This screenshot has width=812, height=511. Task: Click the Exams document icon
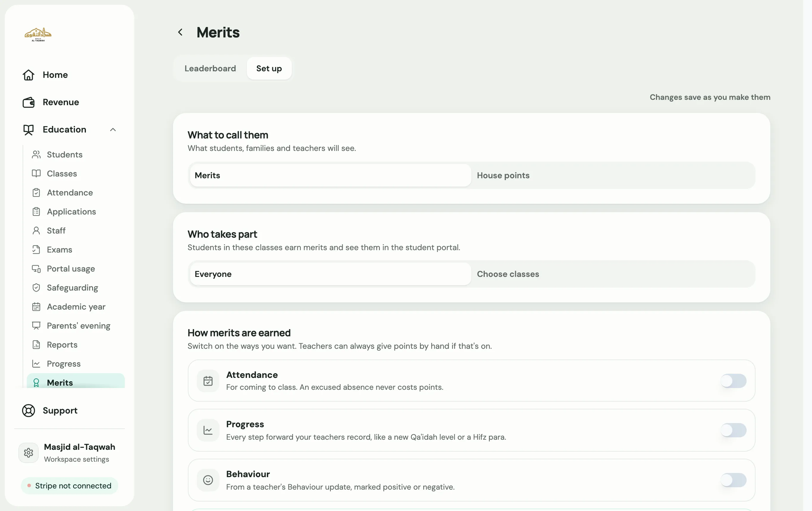[36, 250]
